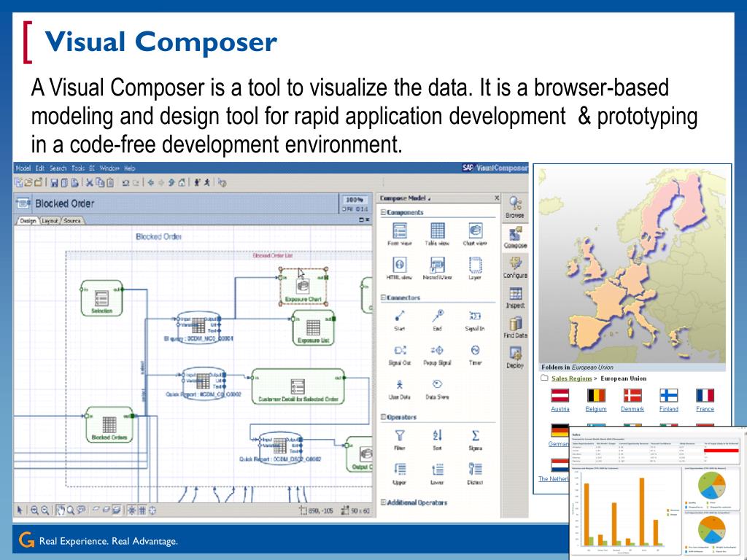Open the Finland link
Viewport: 747px width, 560px height.
[x=668, y=409]
